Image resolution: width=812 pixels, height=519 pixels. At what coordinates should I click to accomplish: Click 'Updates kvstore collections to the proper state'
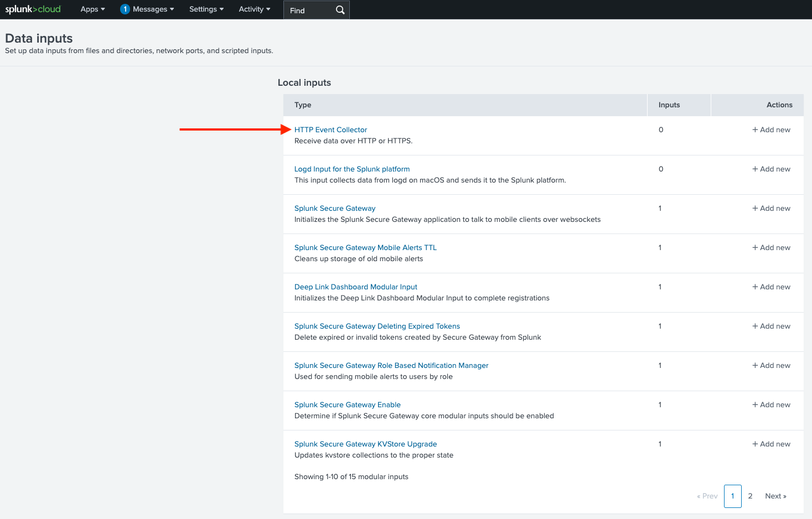(374, 455)
